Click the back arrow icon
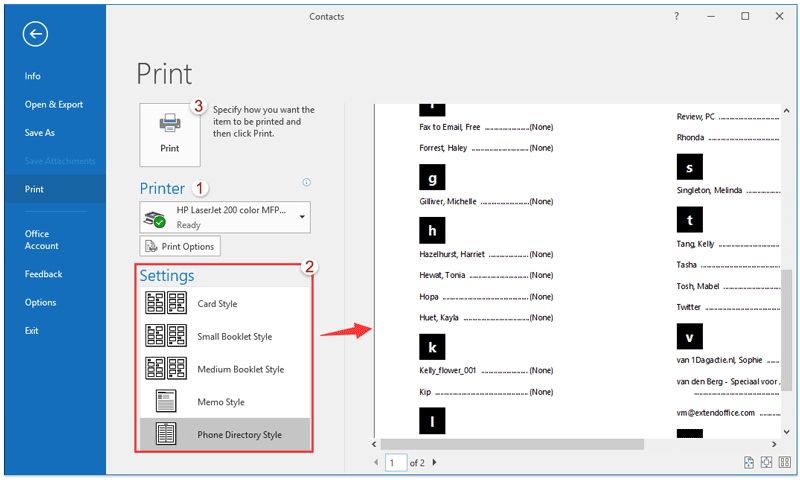This screenshot has height=480, width=800. [x=37, y=35]
